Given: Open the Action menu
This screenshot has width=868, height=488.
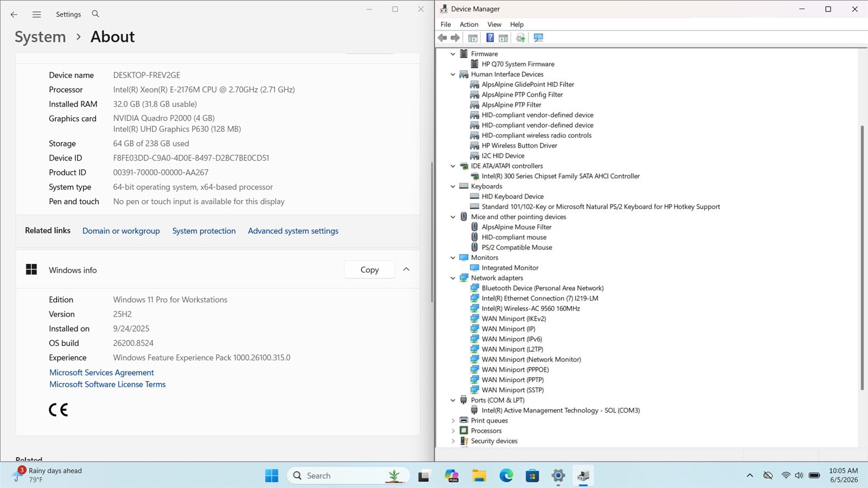Looking at the screenshot, I should [x=469, y=24].
